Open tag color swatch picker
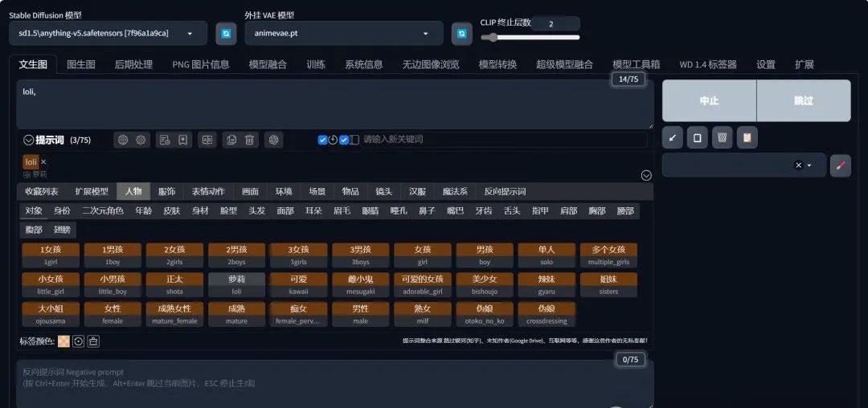 64,341
